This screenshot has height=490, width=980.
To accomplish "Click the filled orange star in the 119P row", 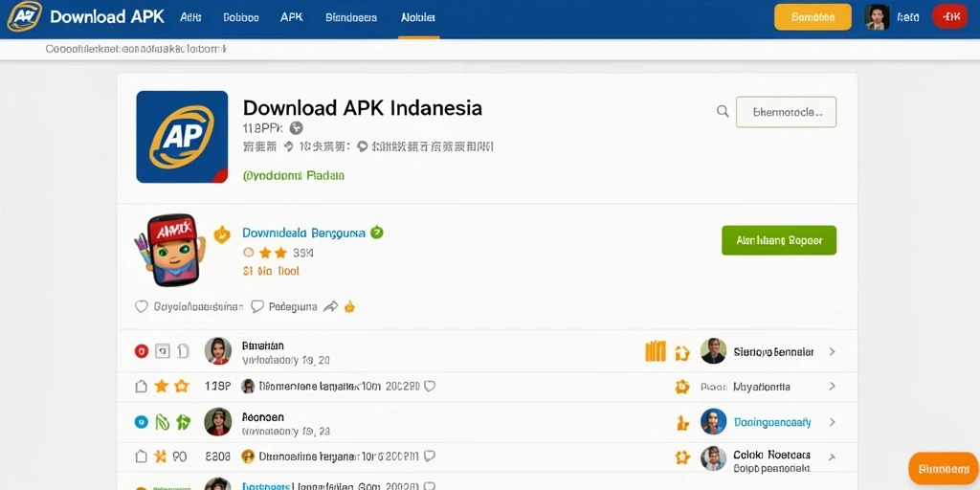I will (161, 387).
